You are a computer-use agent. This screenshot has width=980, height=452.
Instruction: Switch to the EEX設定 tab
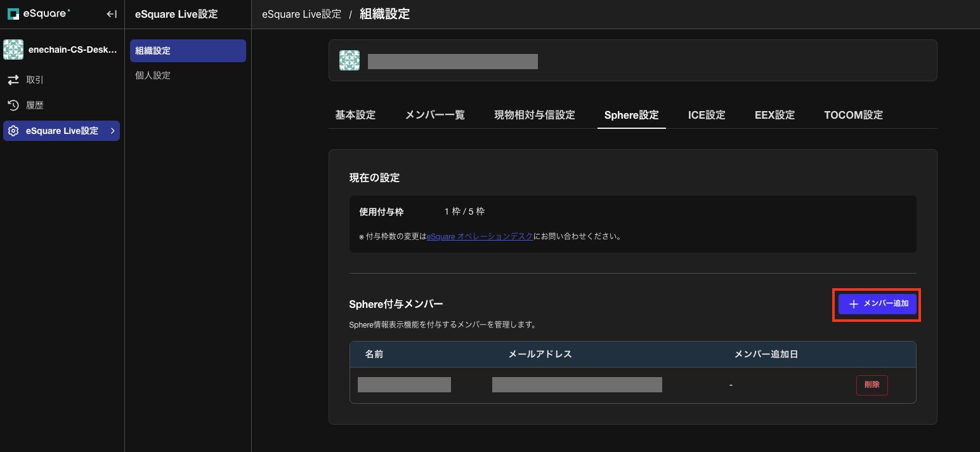774,115
